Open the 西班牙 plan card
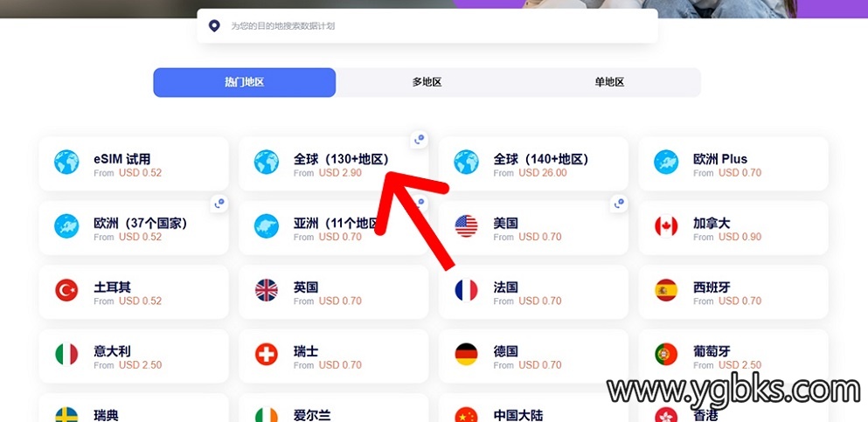The height and width of the screenshot is (422, 868). click(x=733, y=292)
